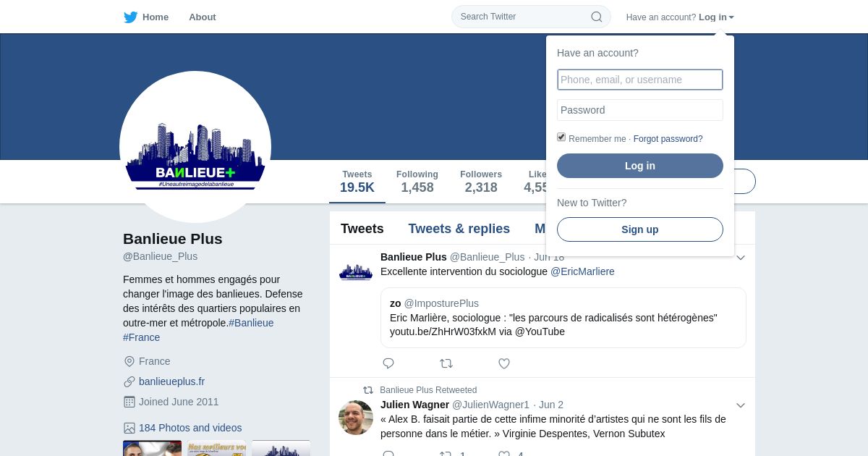Click the Twitter bird logo
Screen dimensions: 868x456
(x=130, y=17)
